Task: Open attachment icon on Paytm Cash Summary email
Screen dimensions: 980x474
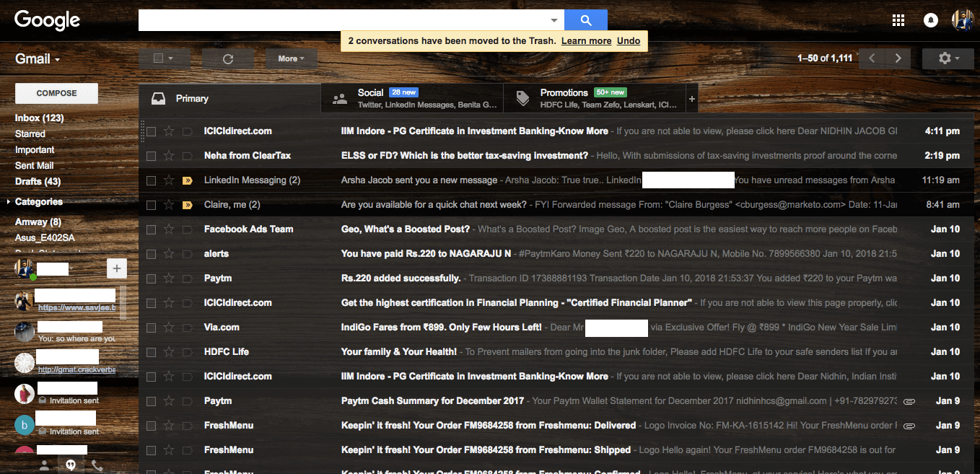Action: (x=909, y=401)
